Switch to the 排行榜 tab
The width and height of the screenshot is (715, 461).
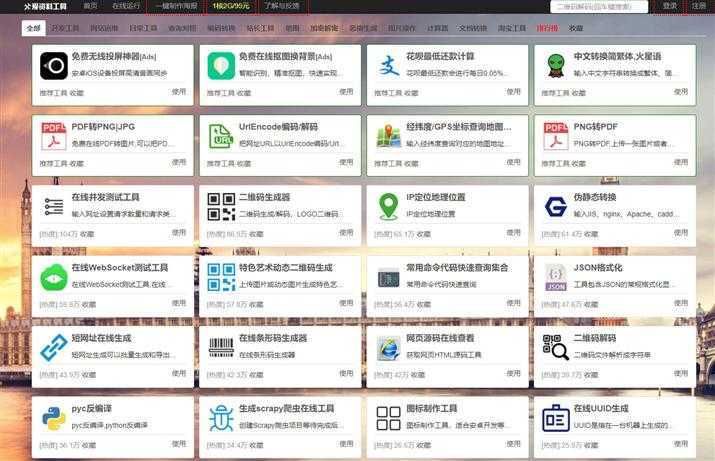547,29
